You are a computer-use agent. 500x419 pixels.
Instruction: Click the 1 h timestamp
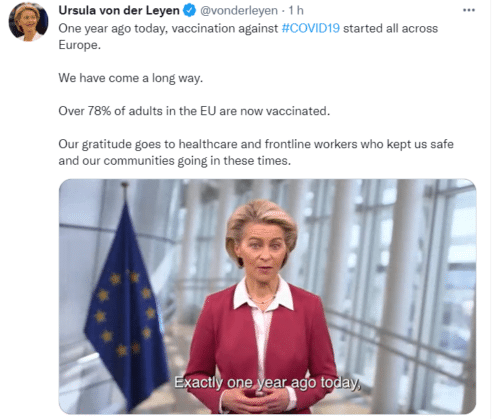coord(296,10)
